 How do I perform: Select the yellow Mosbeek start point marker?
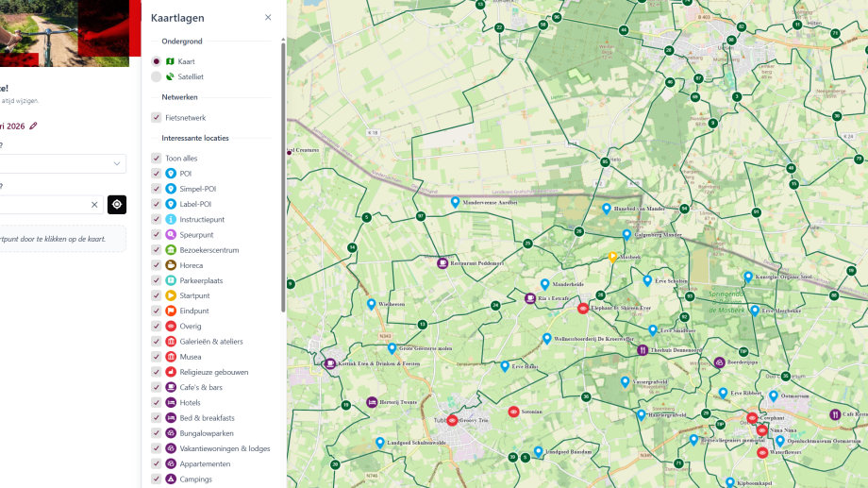pyautogui.click(x=612, y=256)
